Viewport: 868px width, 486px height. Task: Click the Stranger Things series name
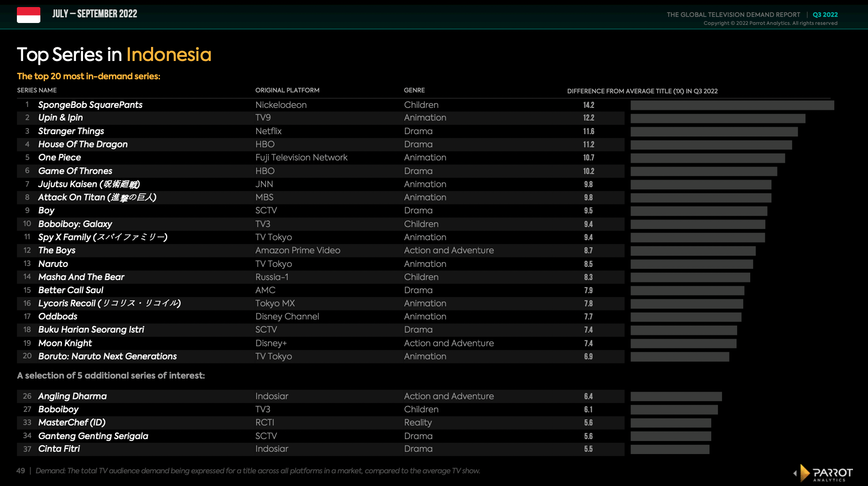pyautogui.click(x=71, y=131)
